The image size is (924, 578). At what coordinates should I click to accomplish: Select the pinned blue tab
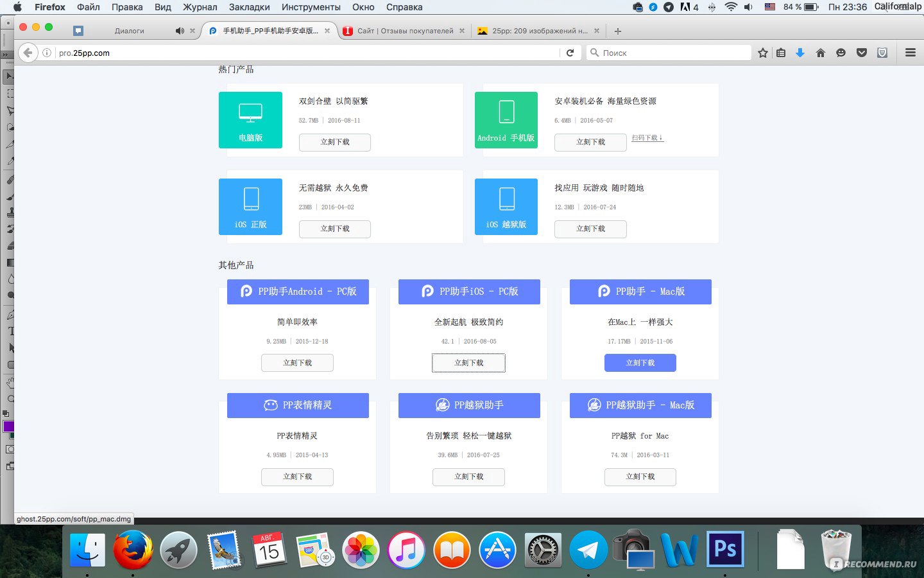pyautogui.click(x=78, y=31)
